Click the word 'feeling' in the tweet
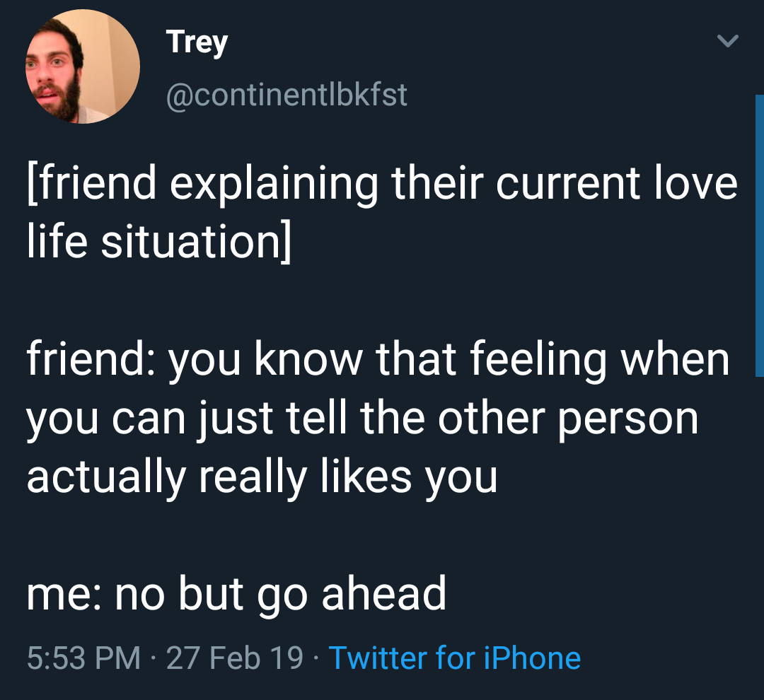The height and width of the screenshot is (700, 764). (x=538, y=361)
